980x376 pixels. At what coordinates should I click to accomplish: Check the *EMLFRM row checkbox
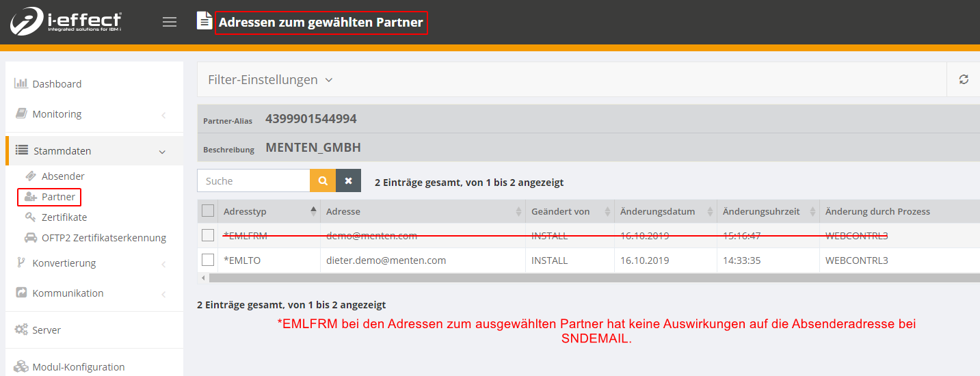[x=208, y=236]
